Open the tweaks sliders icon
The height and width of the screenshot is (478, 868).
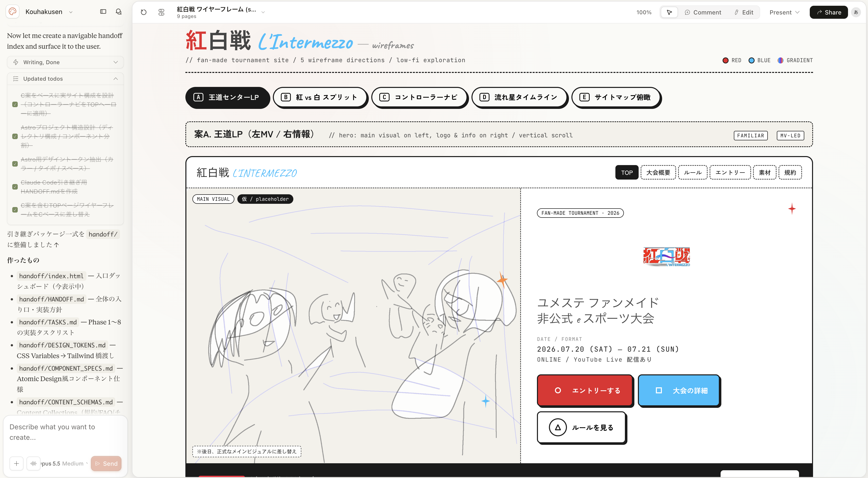point(161,12)
